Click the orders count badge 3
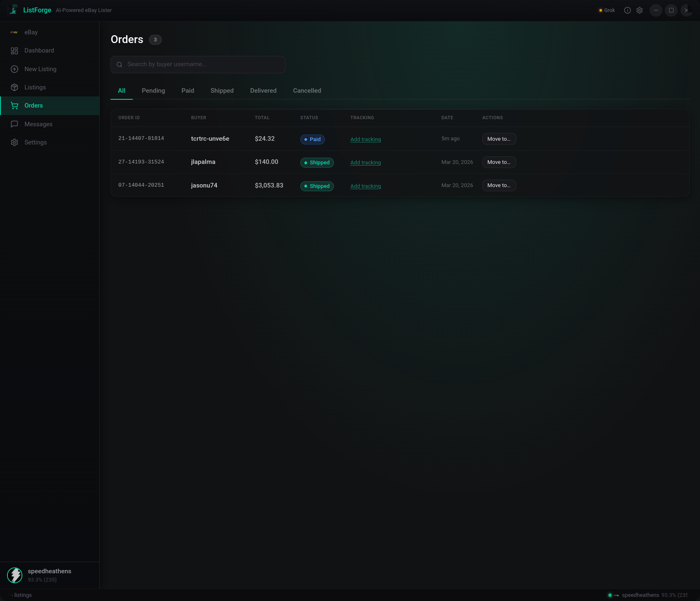Viewport: 700px width, 601px height. click(155, 40)
